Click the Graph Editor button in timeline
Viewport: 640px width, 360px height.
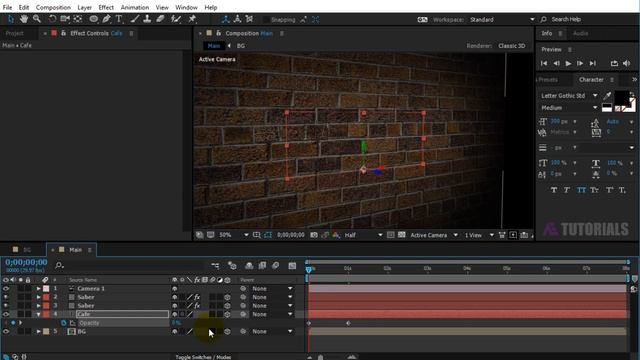292,266
